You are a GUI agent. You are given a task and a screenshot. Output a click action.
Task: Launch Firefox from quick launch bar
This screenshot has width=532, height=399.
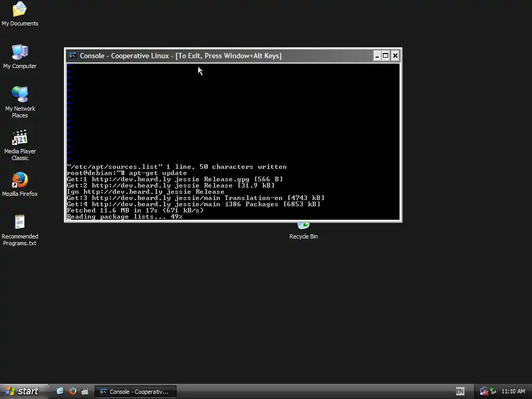coord(72,391)
